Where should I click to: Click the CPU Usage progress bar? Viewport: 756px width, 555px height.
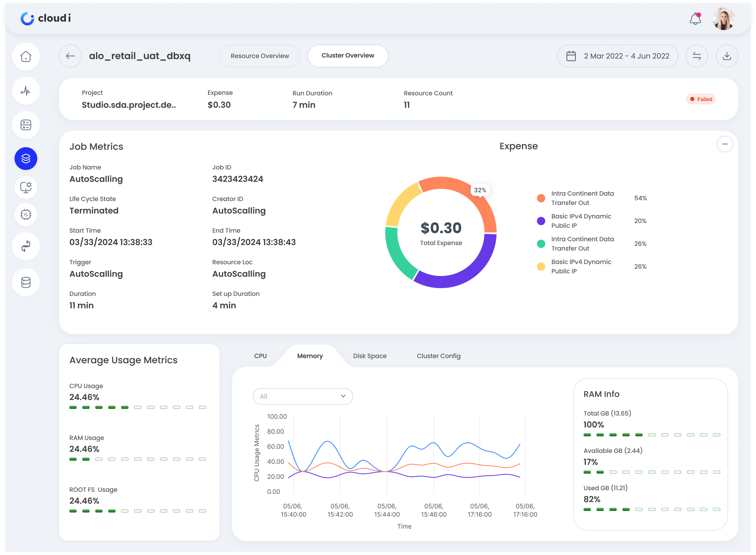pyautogui.click(x=138, y=408)
